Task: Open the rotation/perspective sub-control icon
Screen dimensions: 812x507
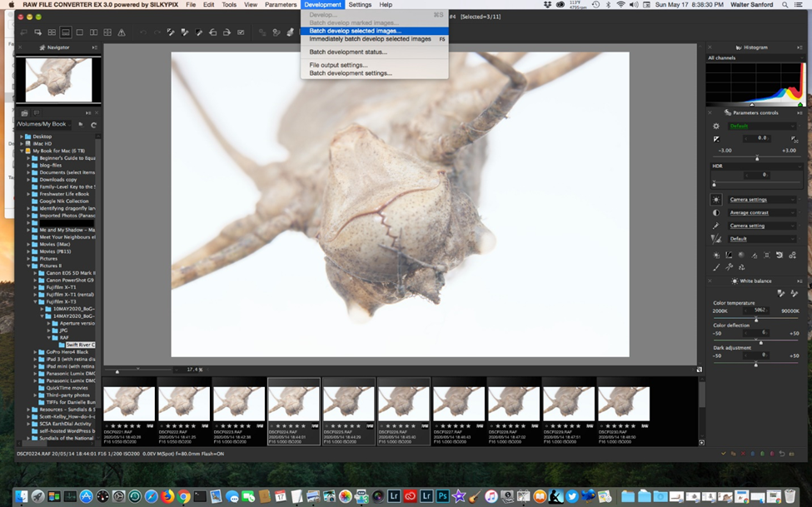Action: click(780, 255)
